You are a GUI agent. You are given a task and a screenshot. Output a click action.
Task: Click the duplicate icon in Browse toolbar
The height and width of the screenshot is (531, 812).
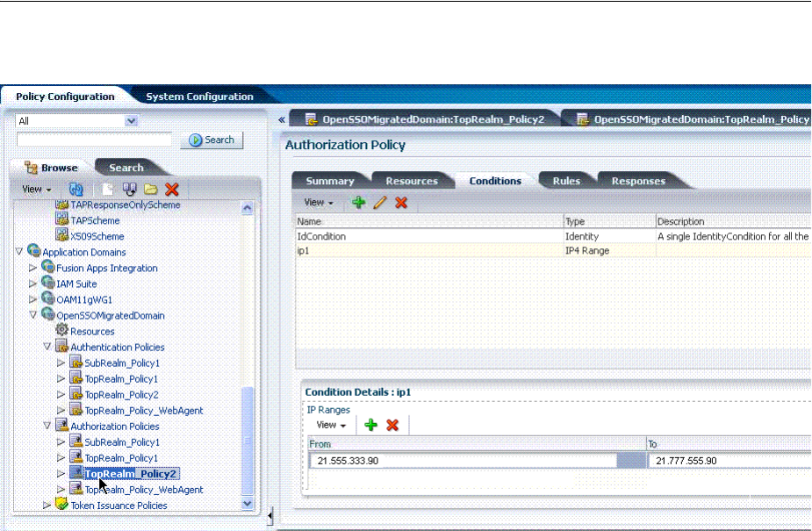[x=129, y=190]
